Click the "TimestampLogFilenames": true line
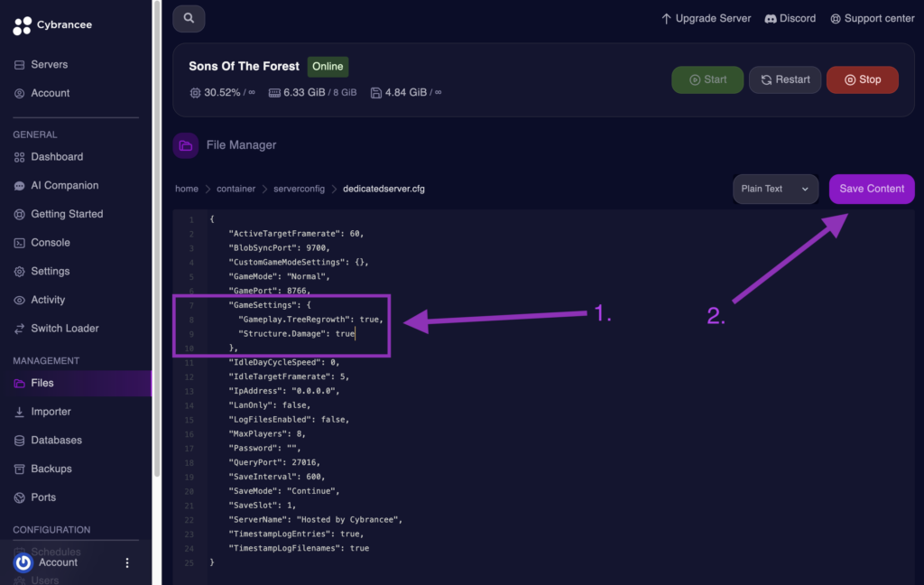The width and height of the screenshot is (924, 585). [299, 549]
